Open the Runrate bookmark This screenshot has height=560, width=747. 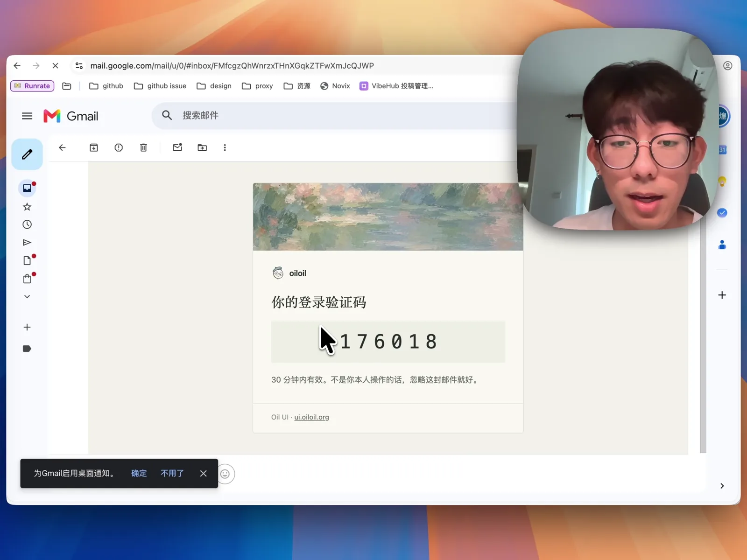[32, 86]
